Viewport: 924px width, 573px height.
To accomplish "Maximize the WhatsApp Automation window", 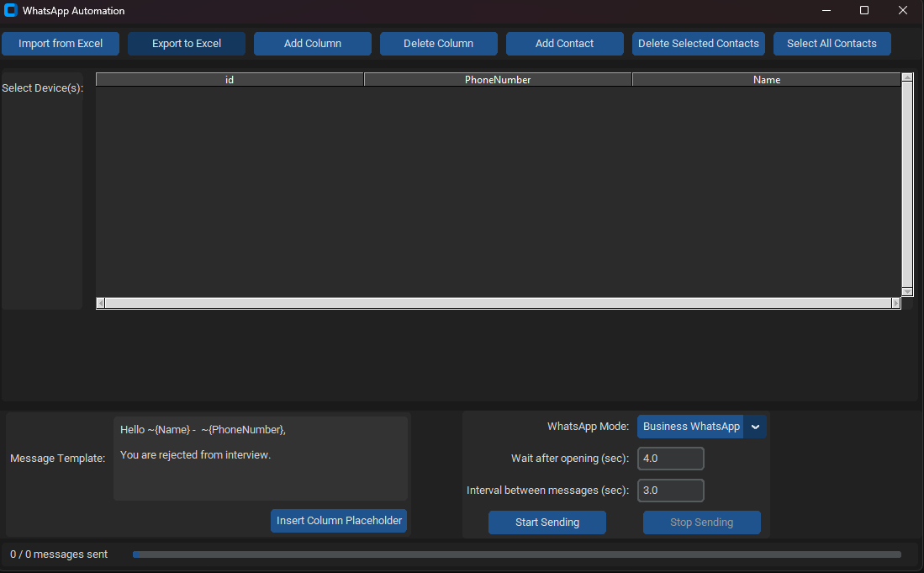I will coord(864,11).
